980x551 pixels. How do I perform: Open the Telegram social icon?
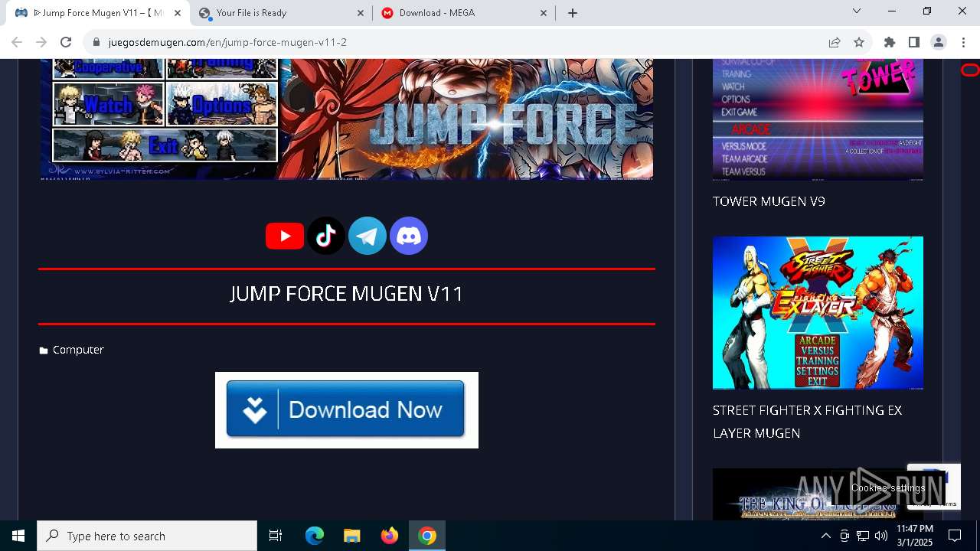(x=367, y=236)
